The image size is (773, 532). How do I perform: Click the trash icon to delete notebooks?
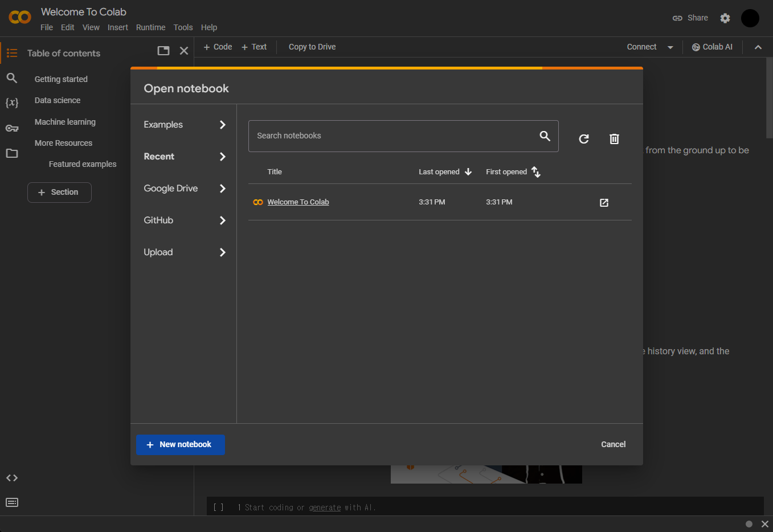click(614, 139)
